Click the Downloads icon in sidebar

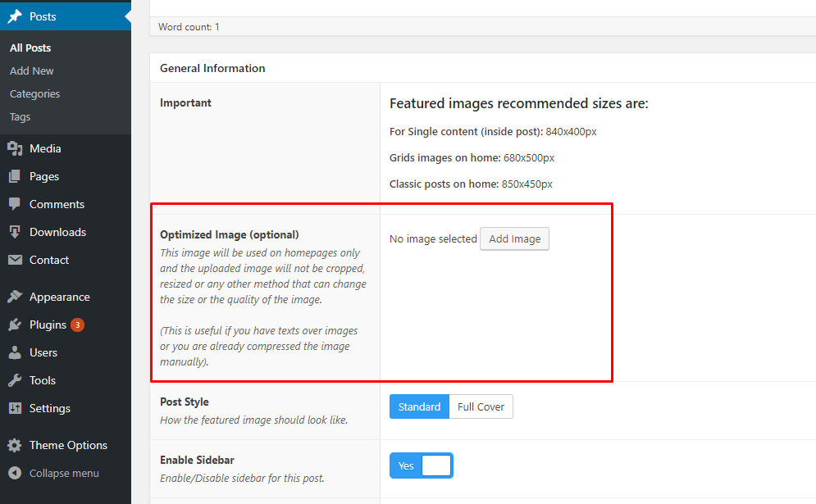pyautogui.click(x=15, y=232)
